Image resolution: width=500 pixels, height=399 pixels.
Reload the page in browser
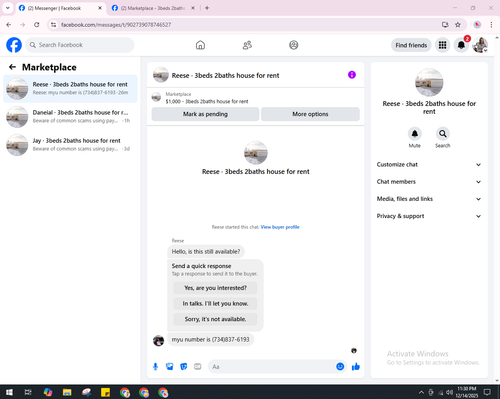tap(37, 25)
